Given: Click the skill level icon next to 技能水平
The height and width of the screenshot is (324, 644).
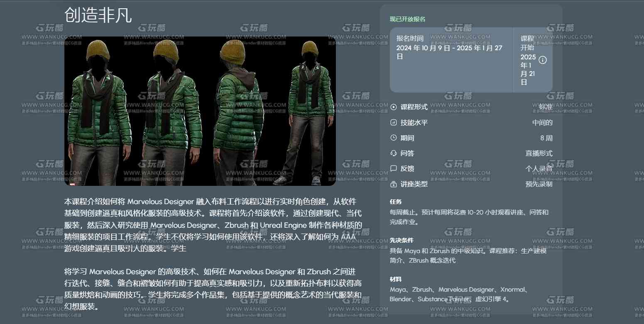Looking at the screenshot, I should point(394,122).
